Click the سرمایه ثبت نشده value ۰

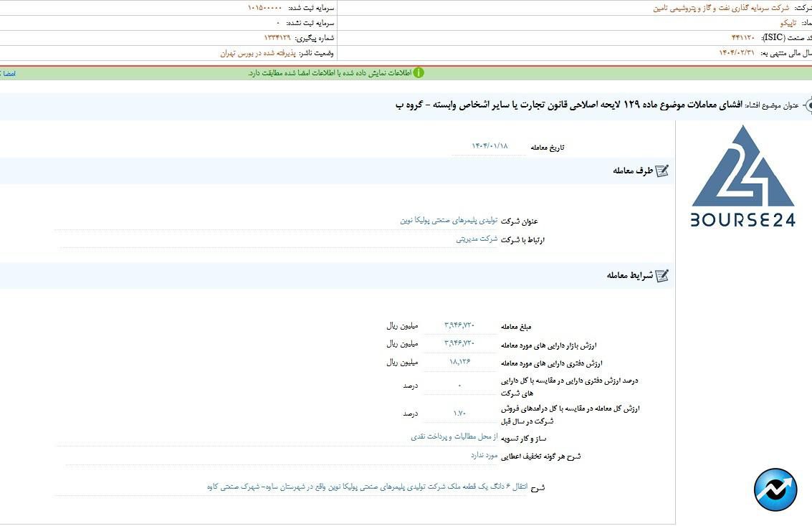tap(278, 24)
